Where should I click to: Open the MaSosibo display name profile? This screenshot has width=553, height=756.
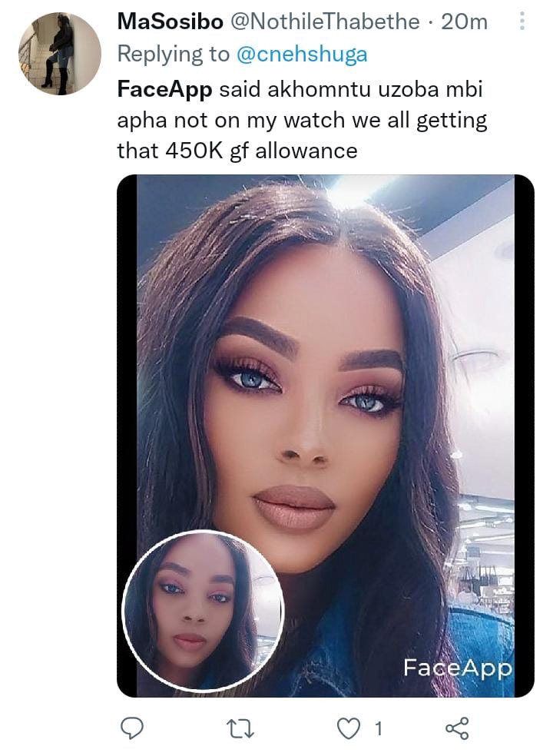point(171,22)
